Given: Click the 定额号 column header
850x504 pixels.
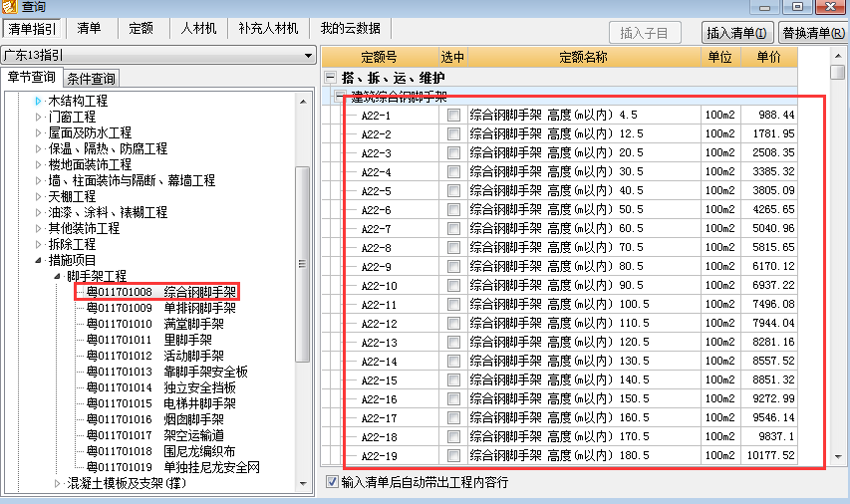Looking at the screenshot, I should click(380, 57).
